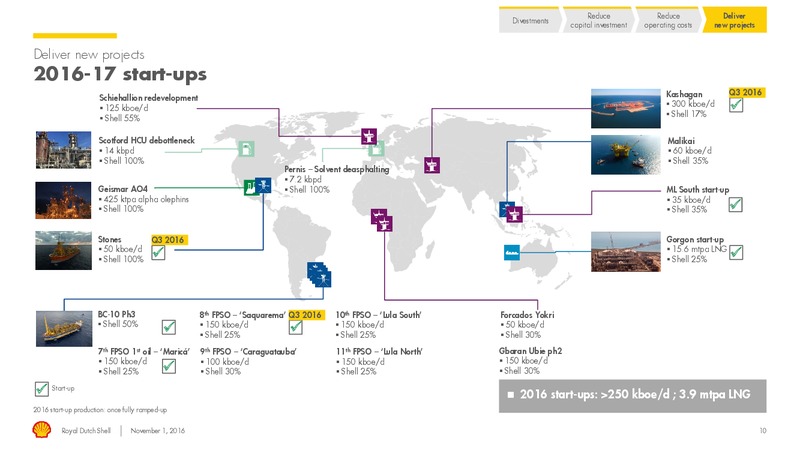Switch to Reduce capital investment tab
Screen dimensions: 800x450
point(598,20)
